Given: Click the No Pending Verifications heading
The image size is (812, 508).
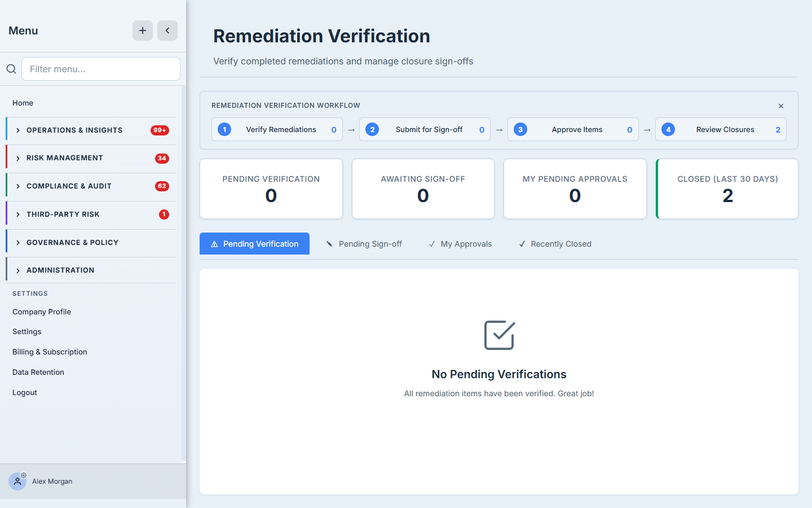Looking at the screenshot, I should coord(499,374).
